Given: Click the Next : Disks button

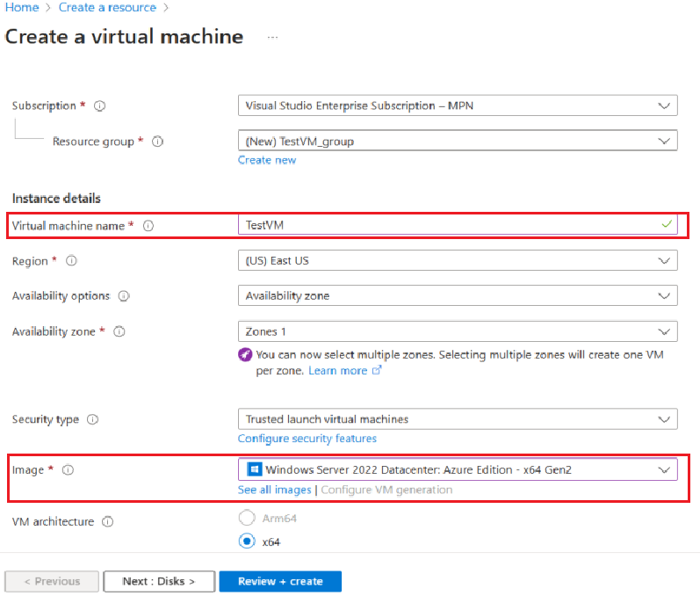Looking at the screenshot, I should [x=159, y=582].
